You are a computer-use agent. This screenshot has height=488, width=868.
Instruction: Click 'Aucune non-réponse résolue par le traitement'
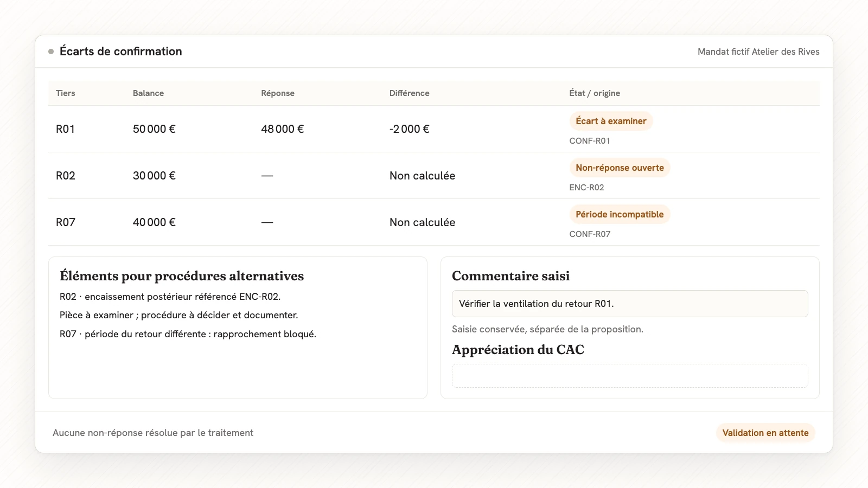coord(153,433)
